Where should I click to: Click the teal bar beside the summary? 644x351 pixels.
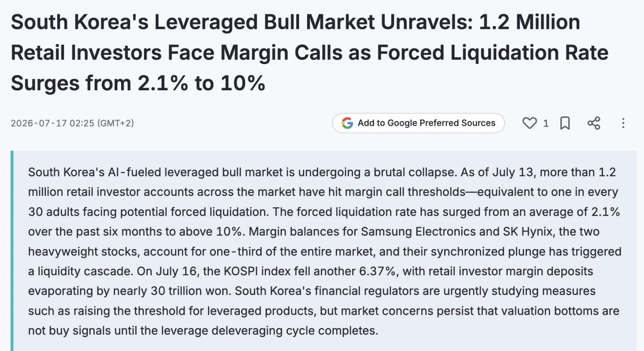[12, 251]
